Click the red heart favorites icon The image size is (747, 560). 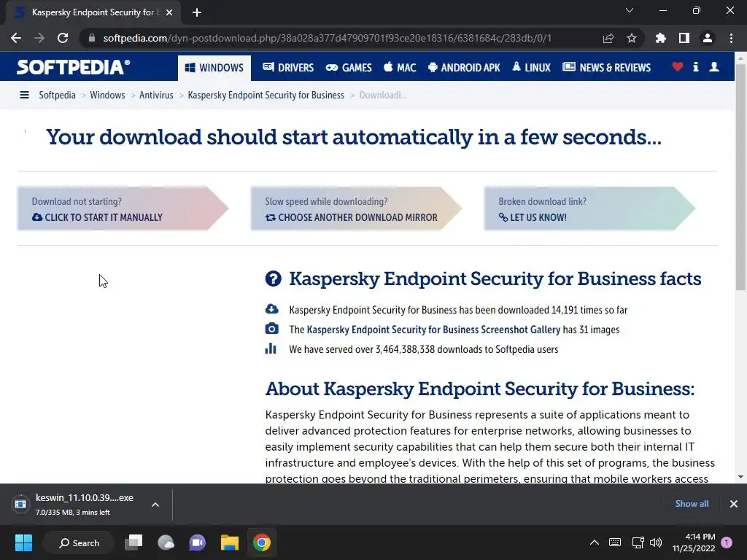click(x=678, y=67)
